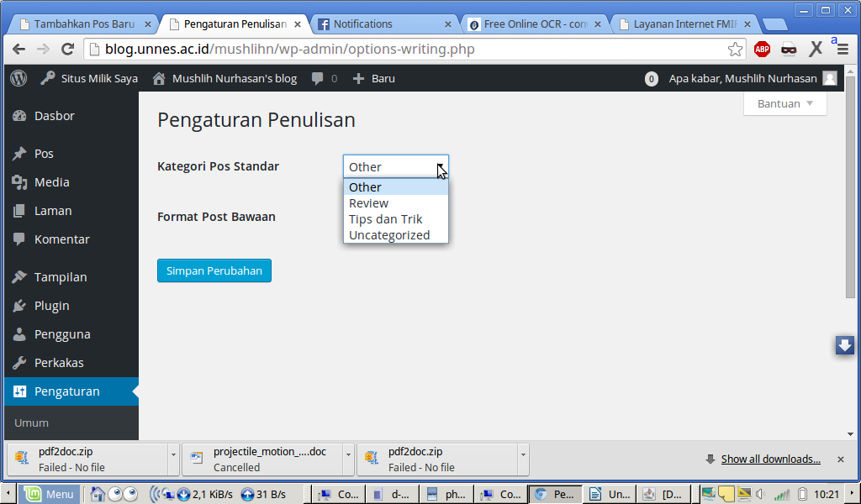Viewport: 861px width, 504px height.
Task: Click Show all downloads link
Action: coord(770,459)
